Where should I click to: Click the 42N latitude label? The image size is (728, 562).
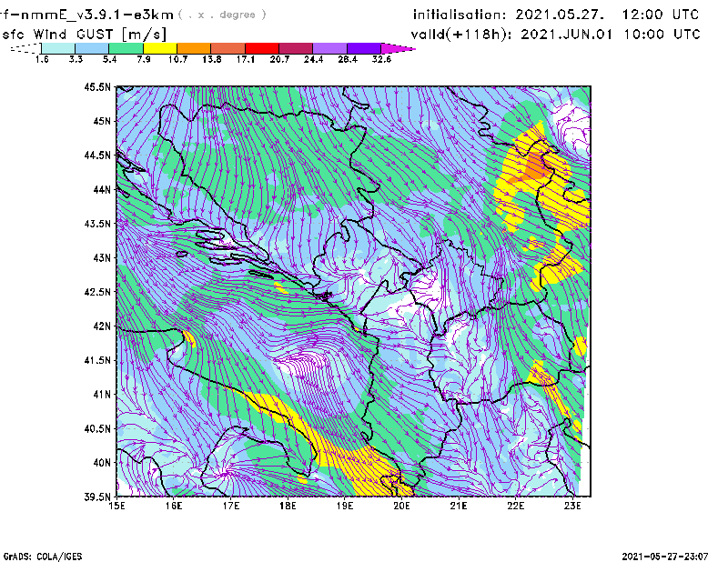point(102,326)
